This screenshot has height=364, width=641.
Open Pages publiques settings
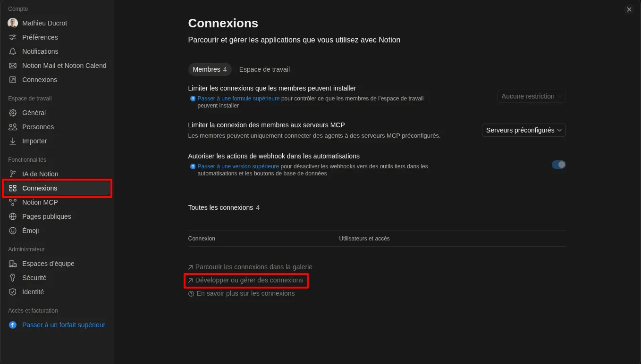coord(57,216)
